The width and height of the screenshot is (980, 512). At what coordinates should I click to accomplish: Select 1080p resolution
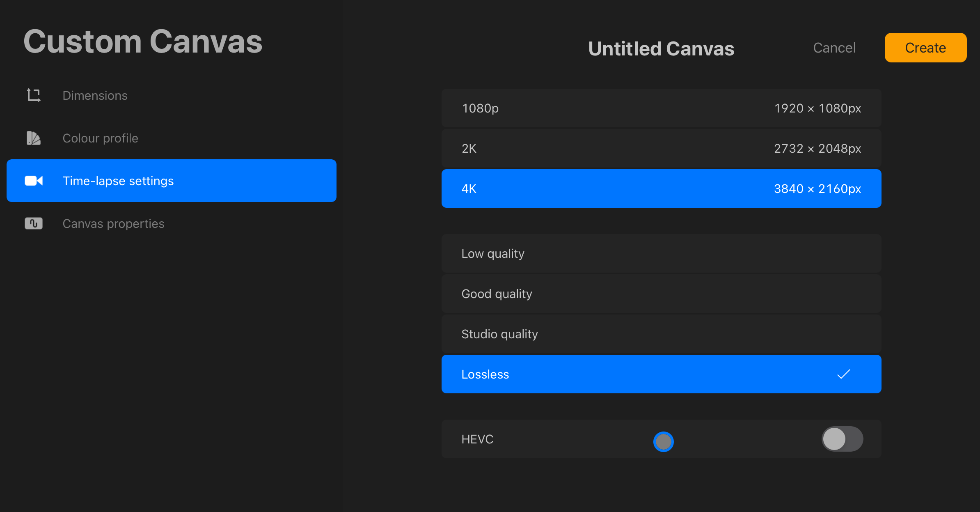pos(661,108)
